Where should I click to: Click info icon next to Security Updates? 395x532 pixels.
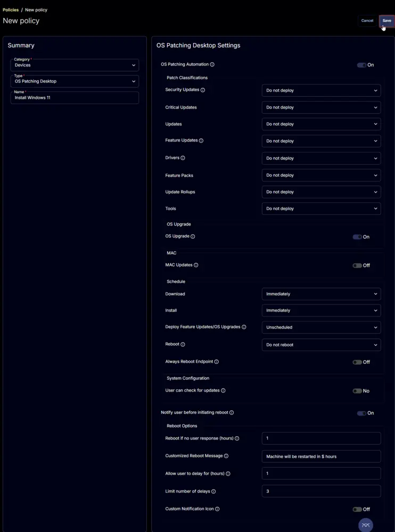coord(203,90)
